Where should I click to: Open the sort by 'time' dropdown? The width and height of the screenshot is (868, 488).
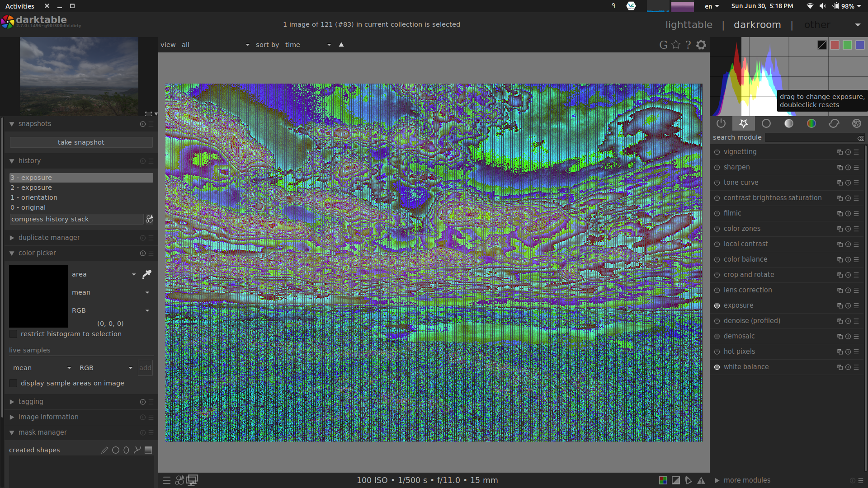[308, 45]
